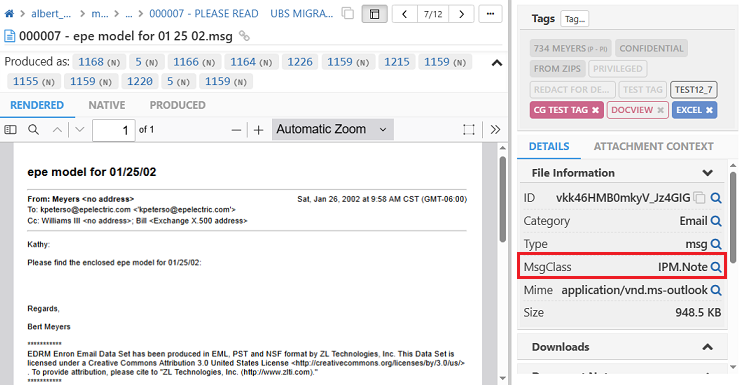Open production 1226 chip

300,62
